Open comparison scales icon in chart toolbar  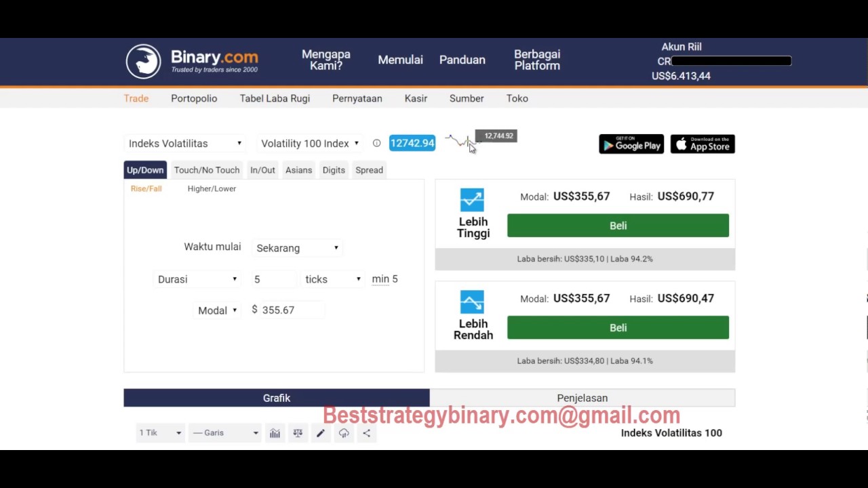pyautogui.click(x=298, y=433)
